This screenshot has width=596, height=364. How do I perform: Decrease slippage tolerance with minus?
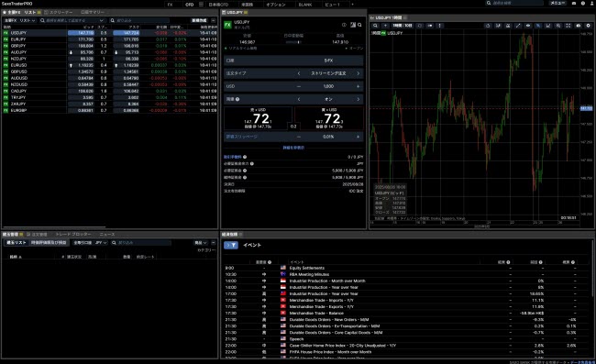tap(299, 137)
